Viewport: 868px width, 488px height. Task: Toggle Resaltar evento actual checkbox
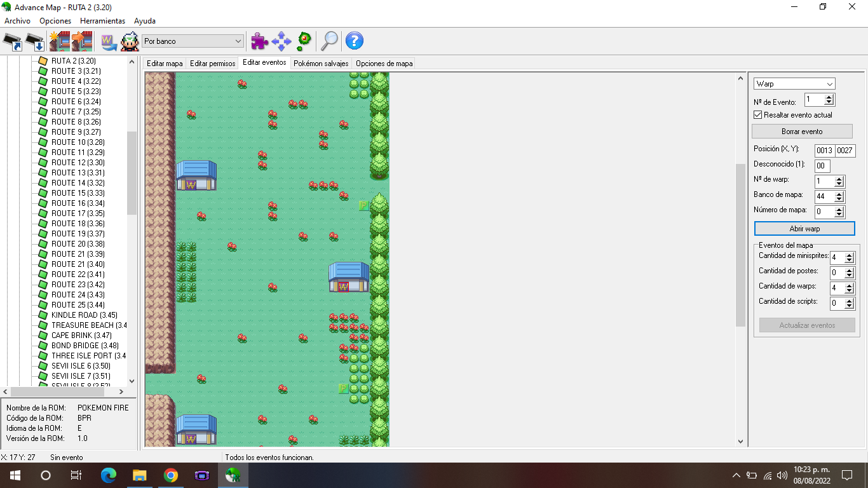click(x=757, y=115)
